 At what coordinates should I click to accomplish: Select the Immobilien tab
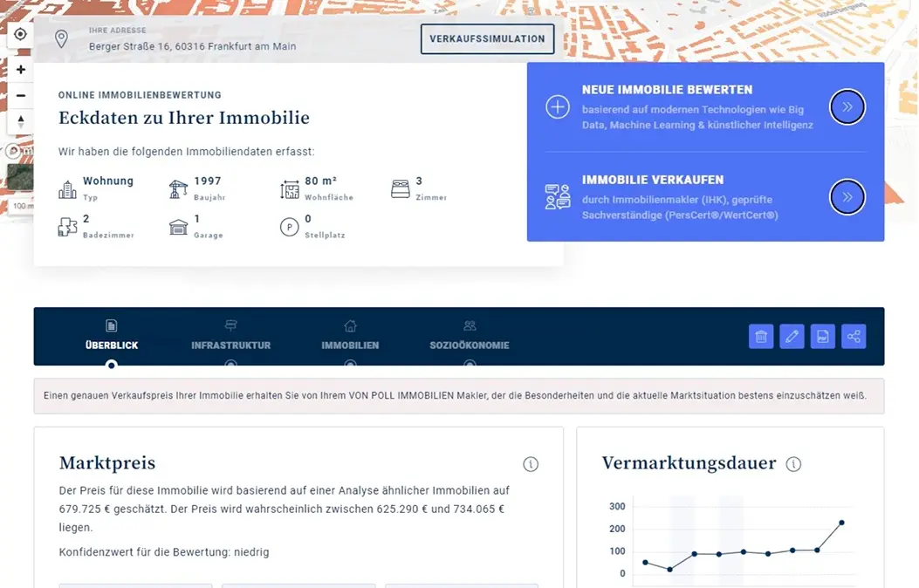pyautogui.click(x=350, y=338)
